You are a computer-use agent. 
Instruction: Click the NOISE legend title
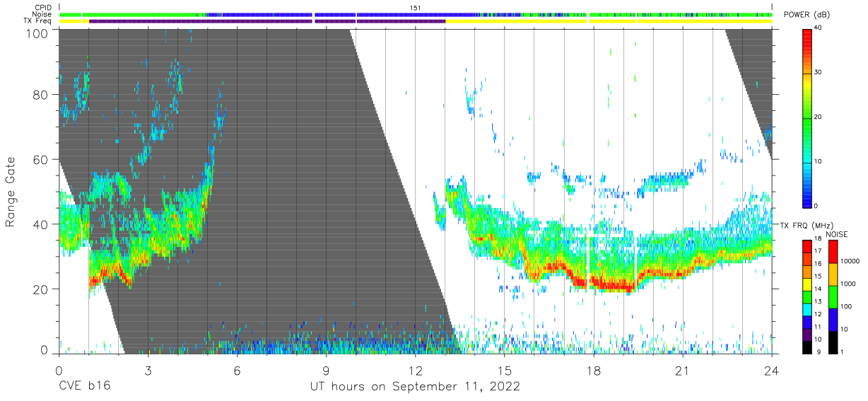tap(838, 234)
